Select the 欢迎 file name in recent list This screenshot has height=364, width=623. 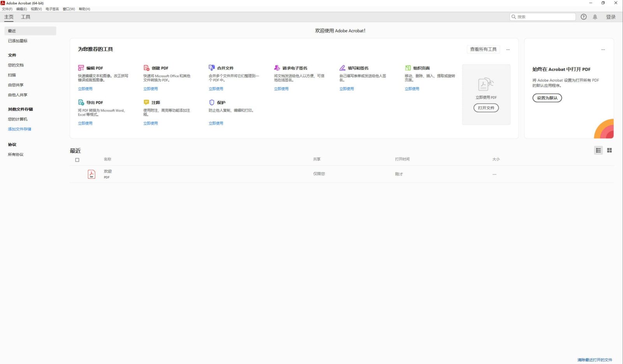tap(108, 171)
